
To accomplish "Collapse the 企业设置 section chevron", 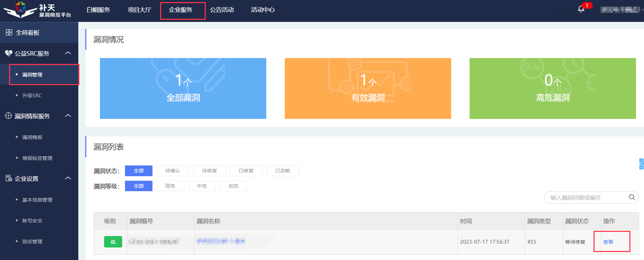I will 68,178.
